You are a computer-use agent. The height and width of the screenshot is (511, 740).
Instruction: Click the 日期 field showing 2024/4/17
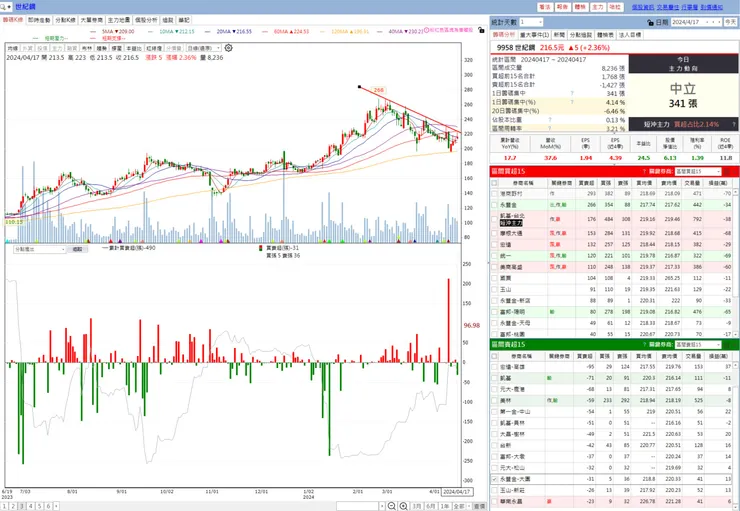pyautogui.click(x=690, y=22)
